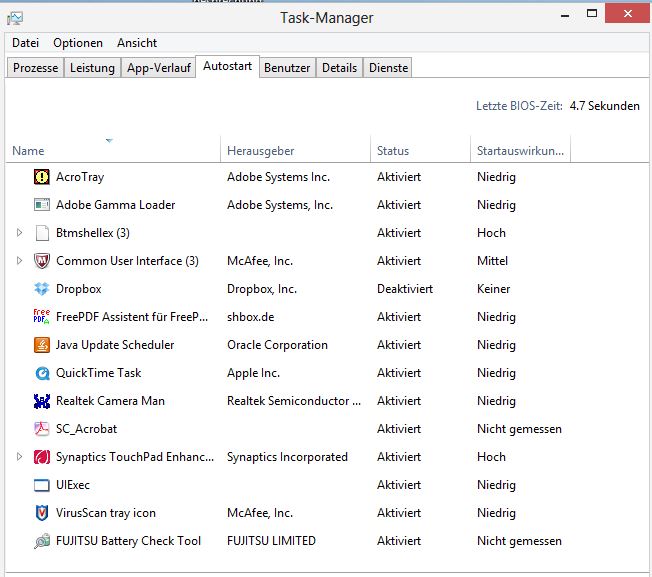652x577 pixels.
Task: Click the Realtek Camera Man icon
Action: pyautogui.click(x=42, y=401)
